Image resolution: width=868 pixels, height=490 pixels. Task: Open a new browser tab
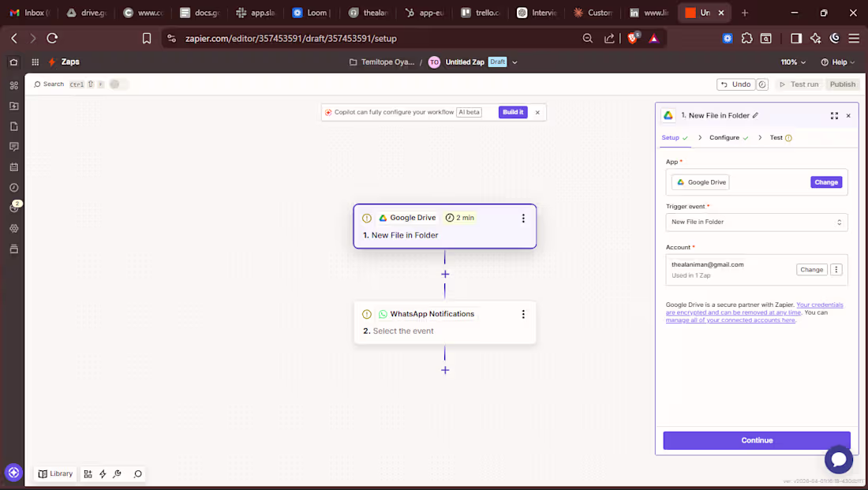(745, 13)
